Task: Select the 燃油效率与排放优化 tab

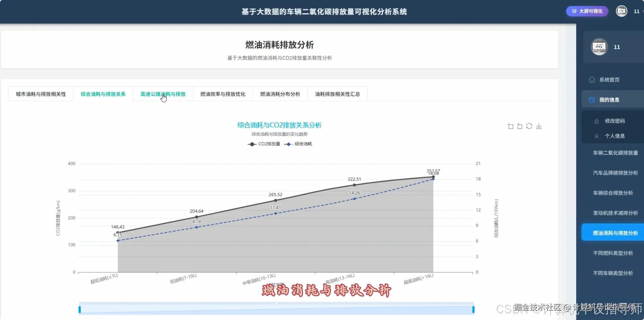Action: click(x=222, y=94)
